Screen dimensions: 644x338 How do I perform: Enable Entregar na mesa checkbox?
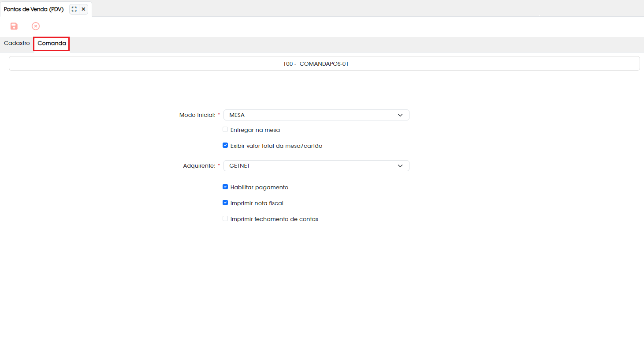point(225,130)
